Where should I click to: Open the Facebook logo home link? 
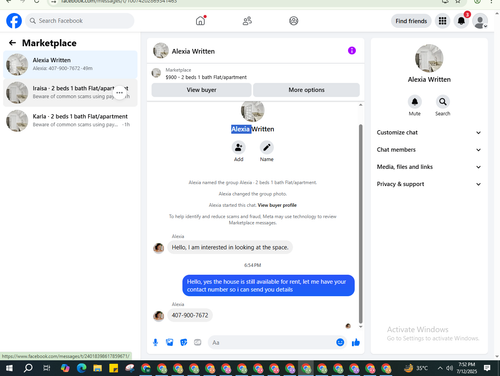[14, 21]
